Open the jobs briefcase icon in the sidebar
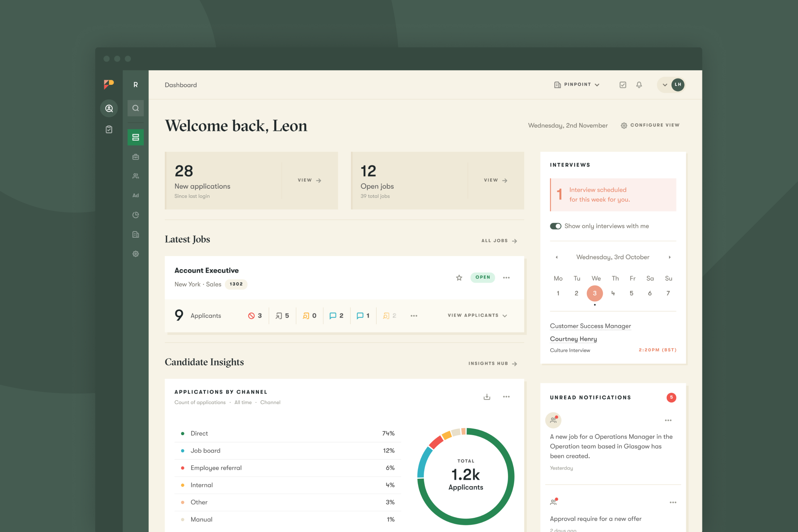The width and height of the screenshot is (798, 532). [135, 157]
